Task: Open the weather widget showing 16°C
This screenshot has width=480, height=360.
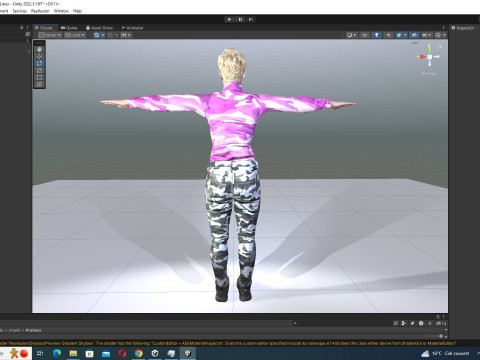Action: pyautogui.click(x=445, y=353)
